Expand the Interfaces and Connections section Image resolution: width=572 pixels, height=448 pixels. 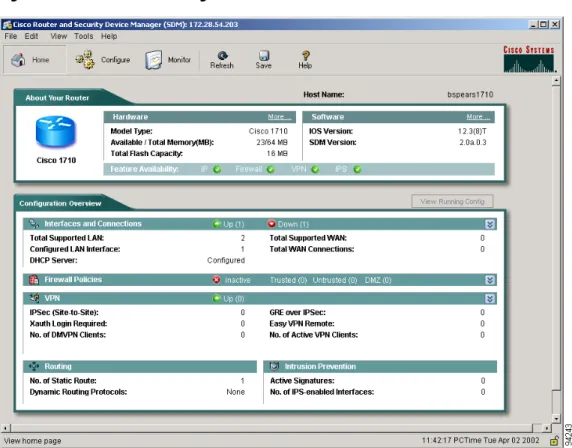(x=490, y=224)
